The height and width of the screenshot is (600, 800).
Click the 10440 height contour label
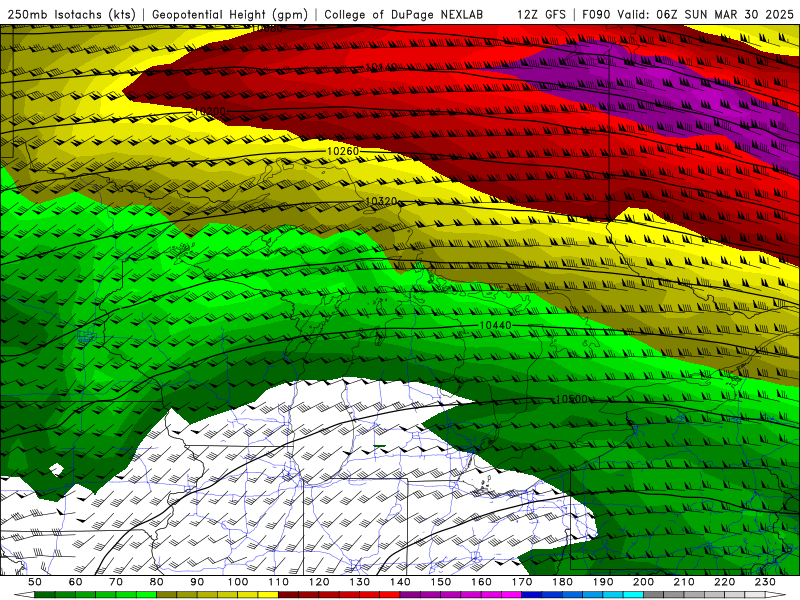tap(495, 325)
